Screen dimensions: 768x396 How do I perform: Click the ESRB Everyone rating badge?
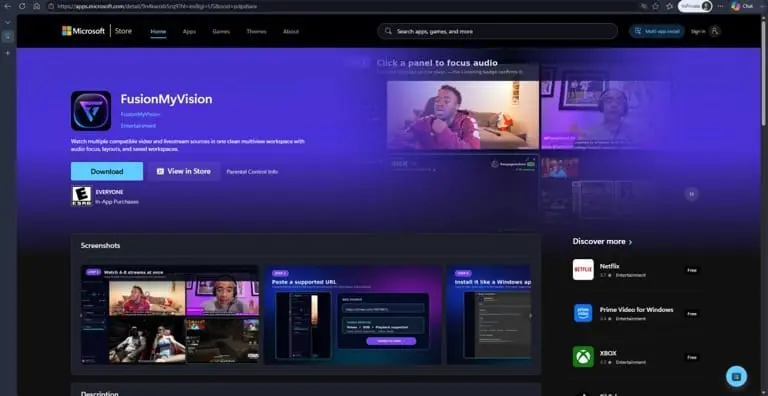81,196
